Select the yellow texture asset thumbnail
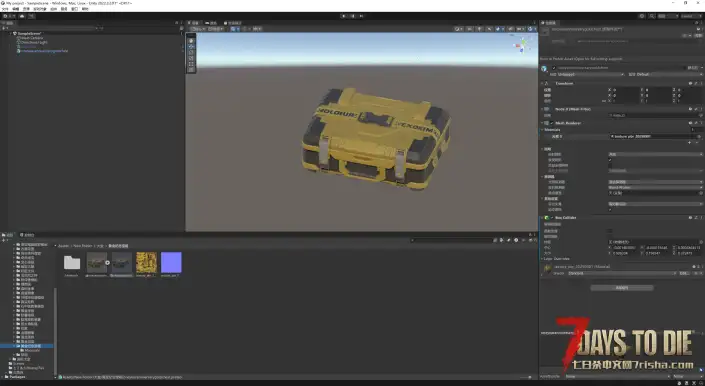This screenshot has width=705, height=386. tap(147, 262)
